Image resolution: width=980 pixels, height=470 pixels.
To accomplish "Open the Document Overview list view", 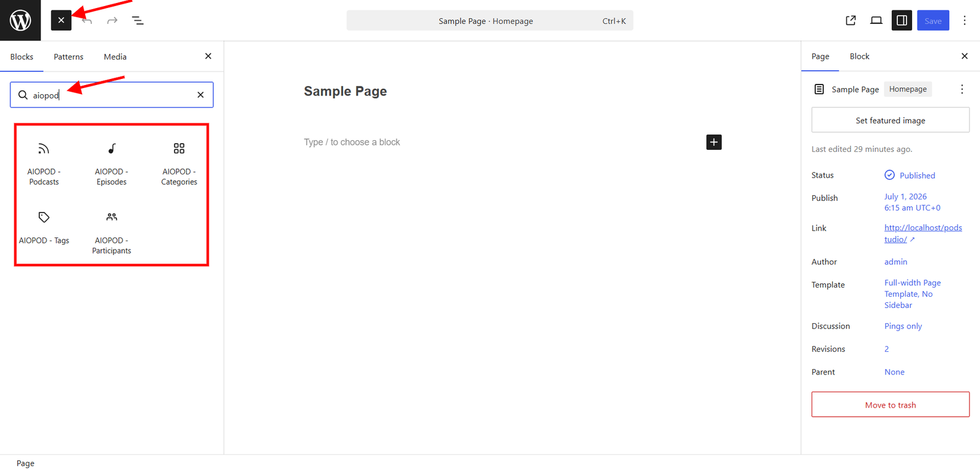I will point(138,21).
